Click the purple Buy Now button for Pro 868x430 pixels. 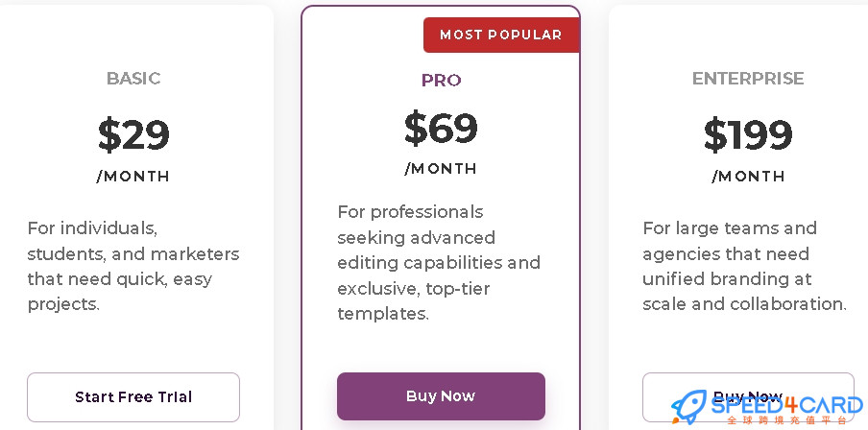441,396
